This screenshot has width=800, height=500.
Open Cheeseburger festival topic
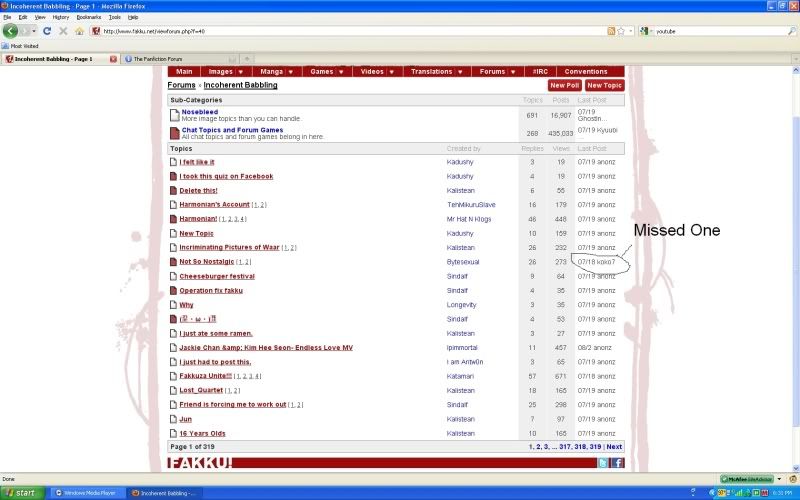click(x=217, y=276)
